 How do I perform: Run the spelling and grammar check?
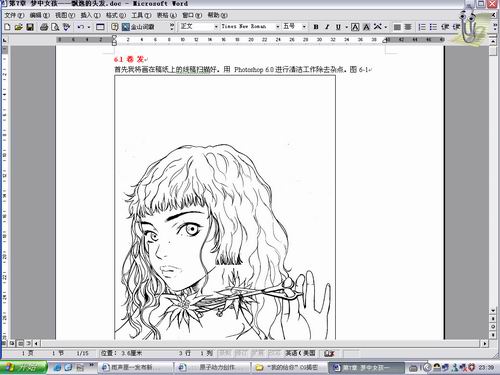[67, 27]
